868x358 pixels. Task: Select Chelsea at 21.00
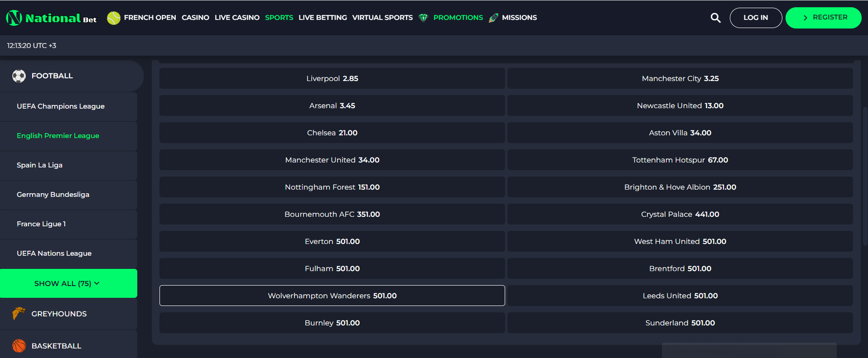point(332,133)
